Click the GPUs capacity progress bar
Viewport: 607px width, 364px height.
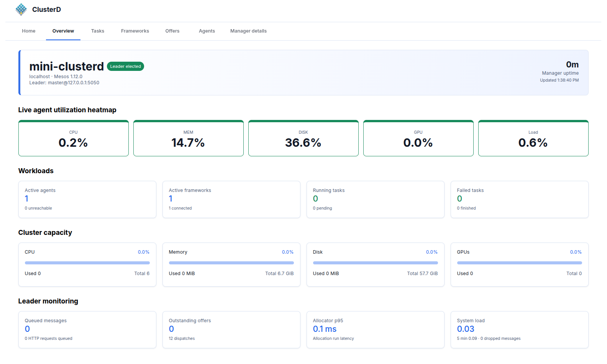pyautogui.click(x=520, y=263)
